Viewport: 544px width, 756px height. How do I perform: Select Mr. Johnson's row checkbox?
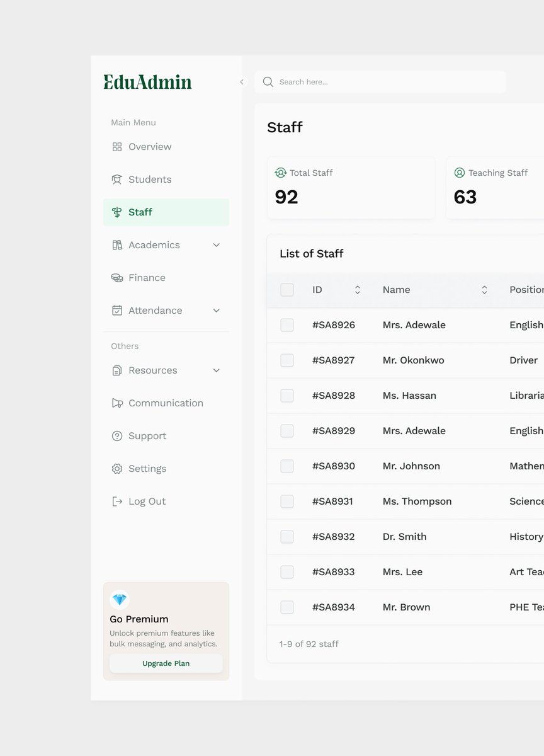click(x=287, y=466)
